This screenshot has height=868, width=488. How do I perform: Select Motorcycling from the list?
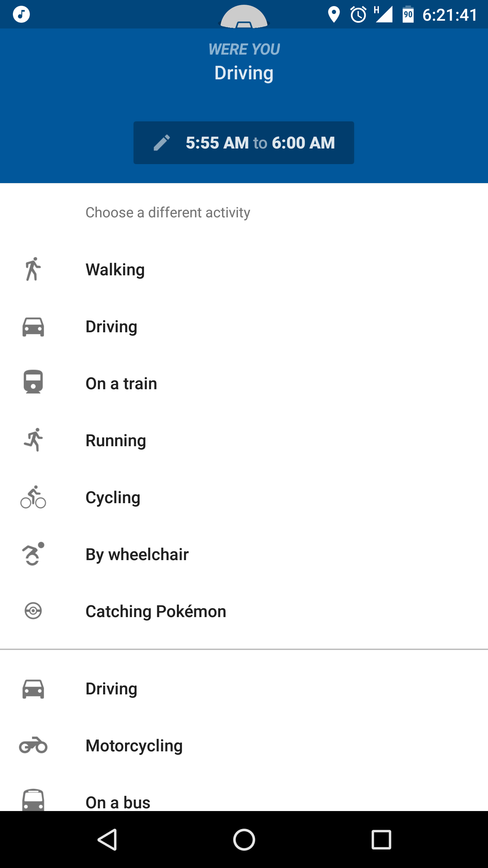click(x=134, y=746)
